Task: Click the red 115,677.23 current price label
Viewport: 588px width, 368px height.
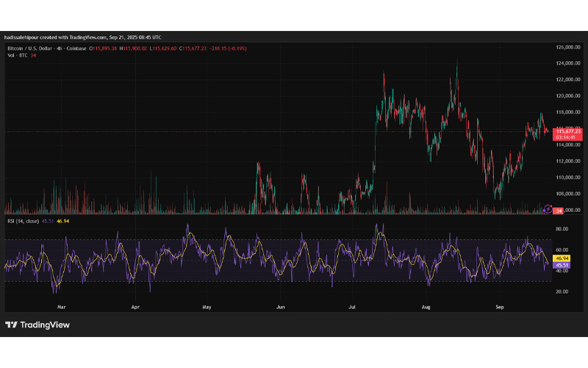Action: (x=568, y=131)
